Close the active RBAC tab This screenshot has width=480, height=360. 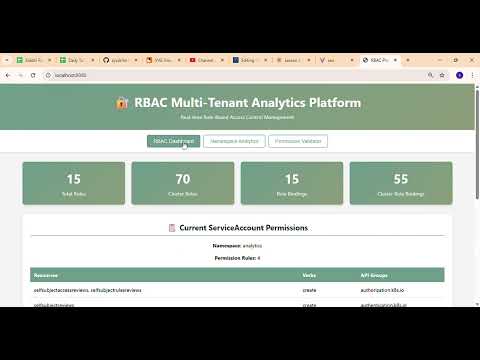tap(395, 60)
